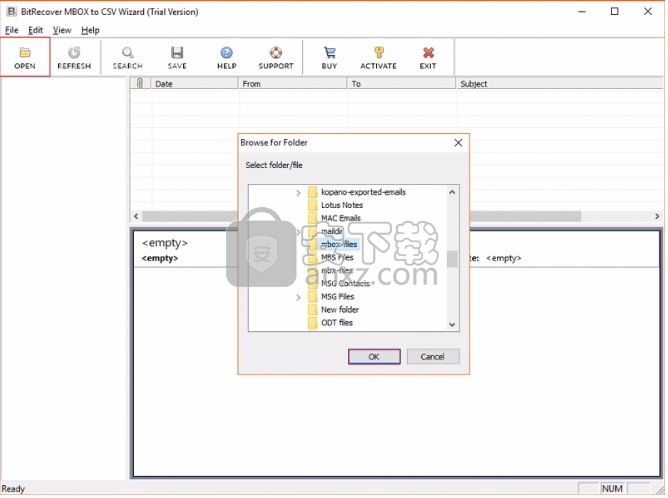Click the attachment column header icon
The width and height of the screenshot is (668, 498).
(x=140, y=83)
